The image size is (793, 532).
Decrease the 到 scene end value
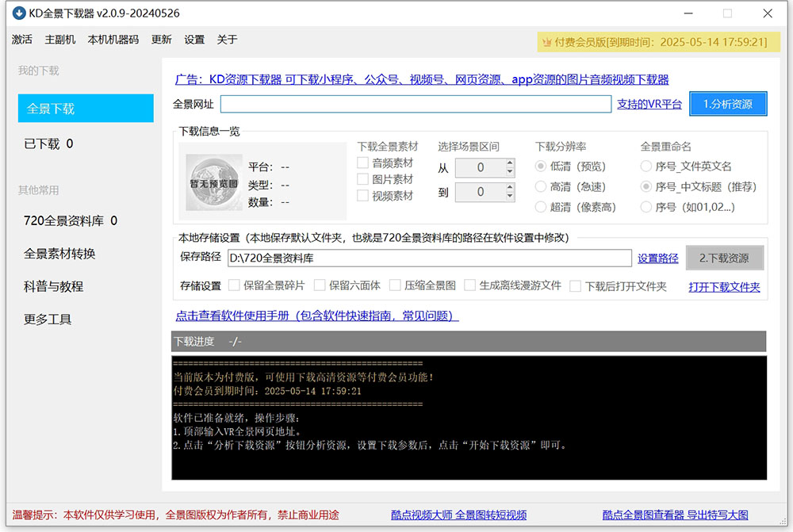(x=509, y=197)
